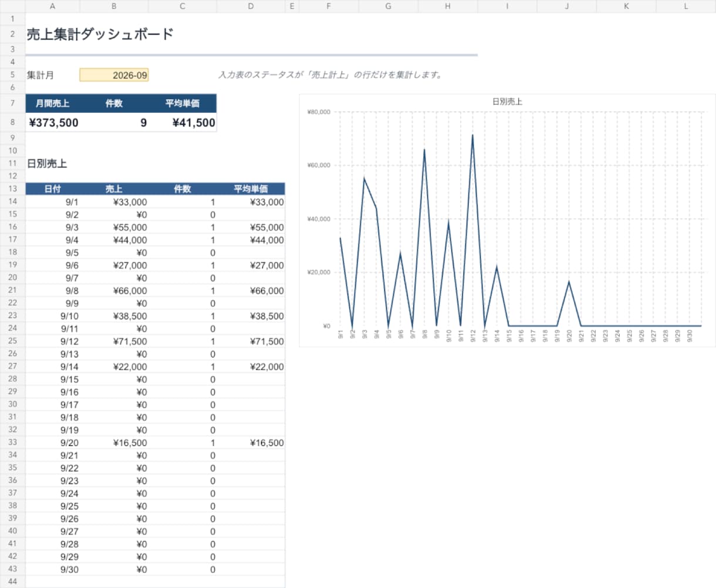Select the monthly sales value ¥373,500
Viewport: 716px width, 588px height.
(x=53, y=123)
